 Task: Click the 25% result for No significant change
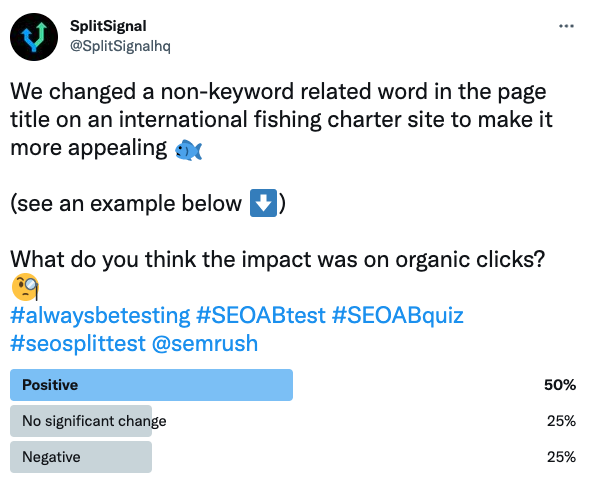pos(561,421)
